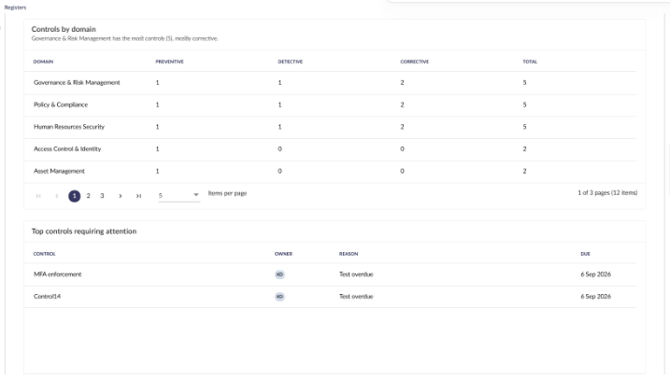Click preventive count for Human Resources Security
Screen dimensions: 670x378
coord(157,127)
